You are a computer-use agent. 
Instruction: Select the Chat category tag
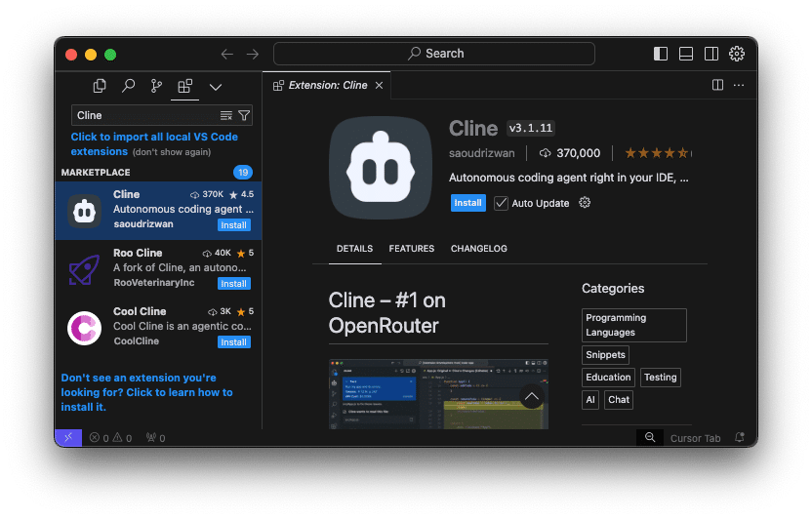click(x=619, y=400)
